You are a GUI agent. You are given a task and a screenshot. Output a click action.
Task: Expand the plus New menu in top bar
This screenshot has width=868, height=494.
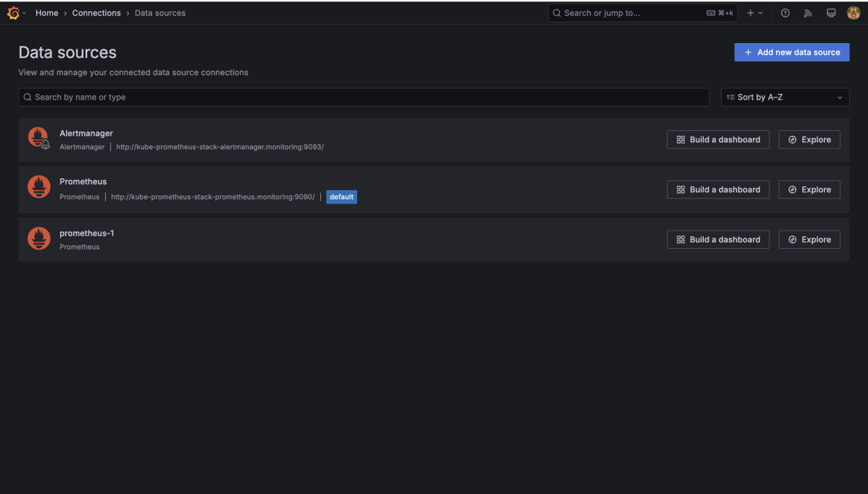(x=755, y=13)
